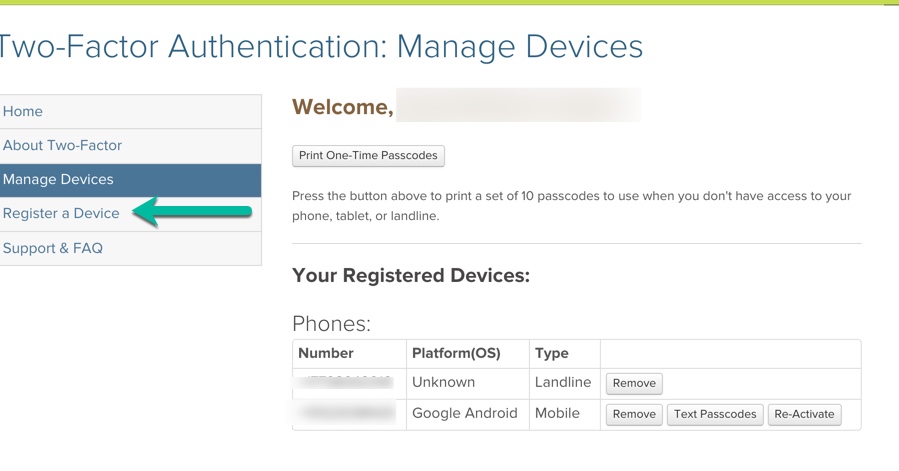This screenshot has width=899, height=471.
Task: Click the Type column header
Action: (552, 353)
